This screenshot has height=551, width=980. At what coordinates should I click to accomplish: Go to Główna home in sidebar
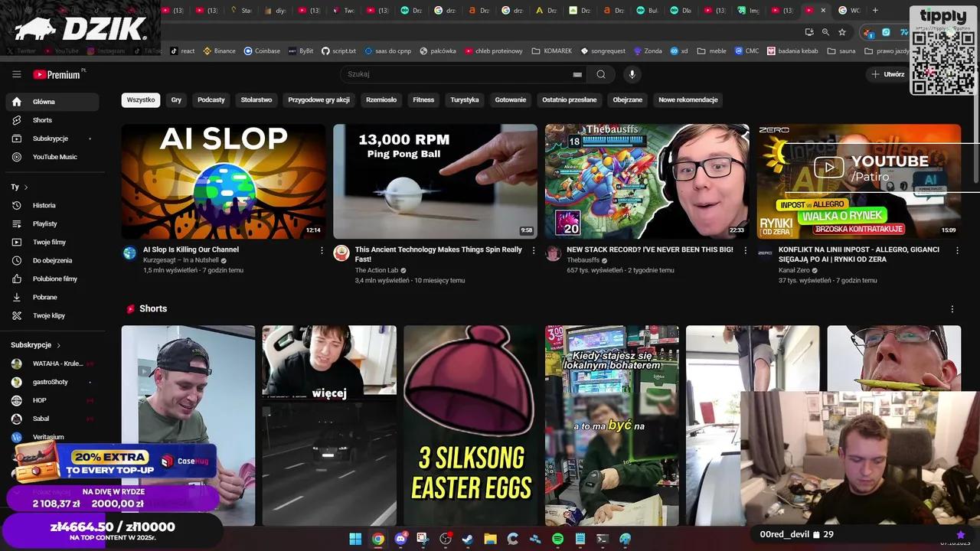[52, 102]
